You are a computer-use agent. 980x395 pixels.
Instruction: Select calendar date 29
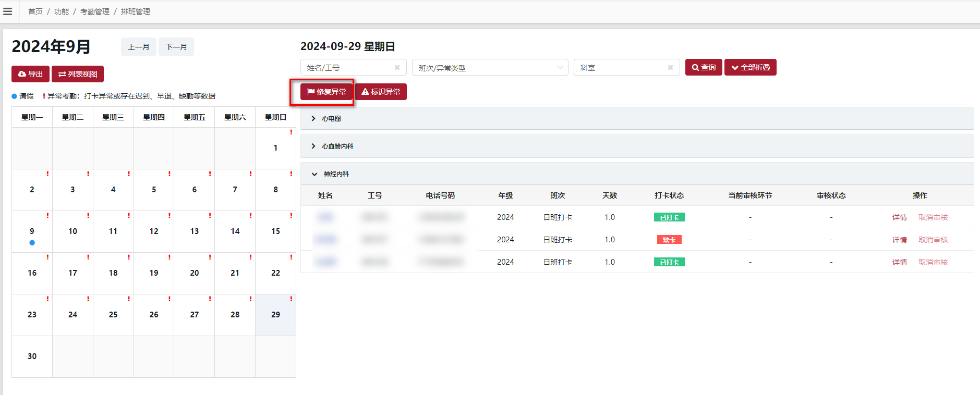tap(275, 315)
